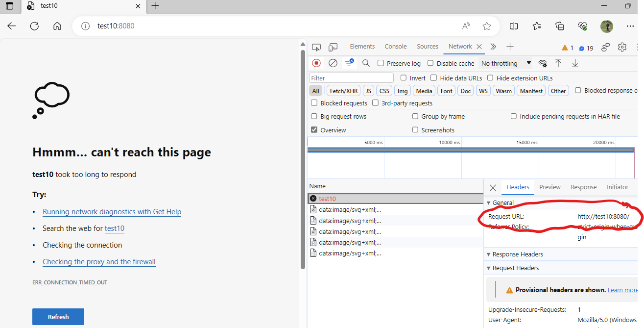Tick Hide extension URLs checkbox
The width and height of the screenshot is (644, 328).
tap(490, 78)
